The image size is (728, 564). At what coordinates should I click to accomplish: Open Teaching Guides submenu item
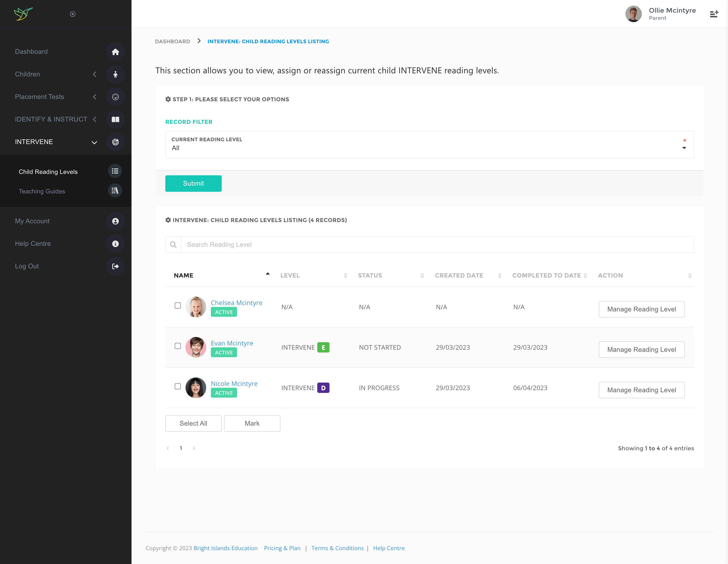pos(42,191)
